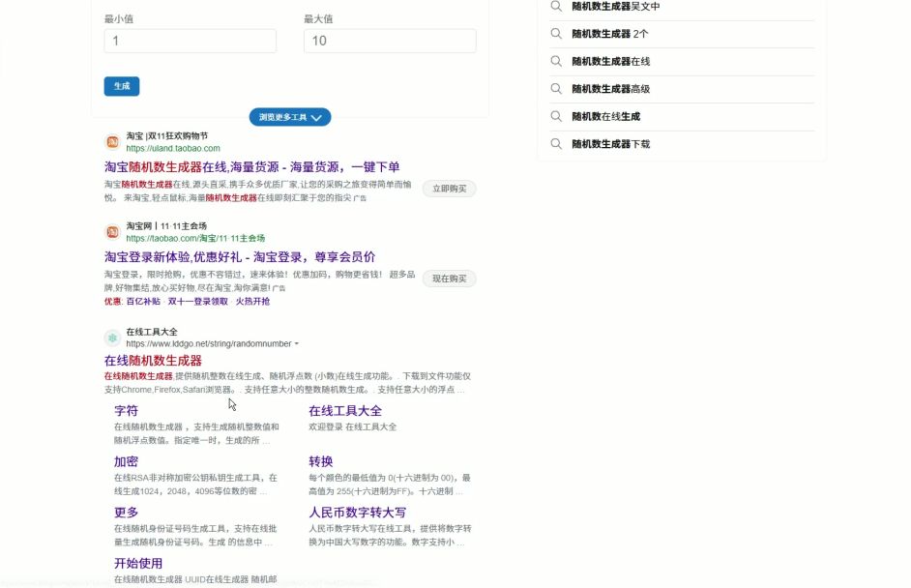Image resolution: width=911 pixels, height=588 pixels.
Task: Click the Taobao favicon beside 11·11主会场
Action: coord(112,232)
